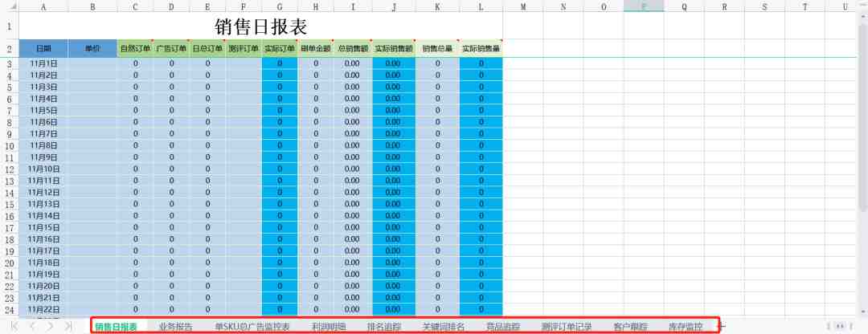868x334 pixels.
Task: Jump to last sheet navigation arrow
Action: pyautogui.click(x=68, y=326)
